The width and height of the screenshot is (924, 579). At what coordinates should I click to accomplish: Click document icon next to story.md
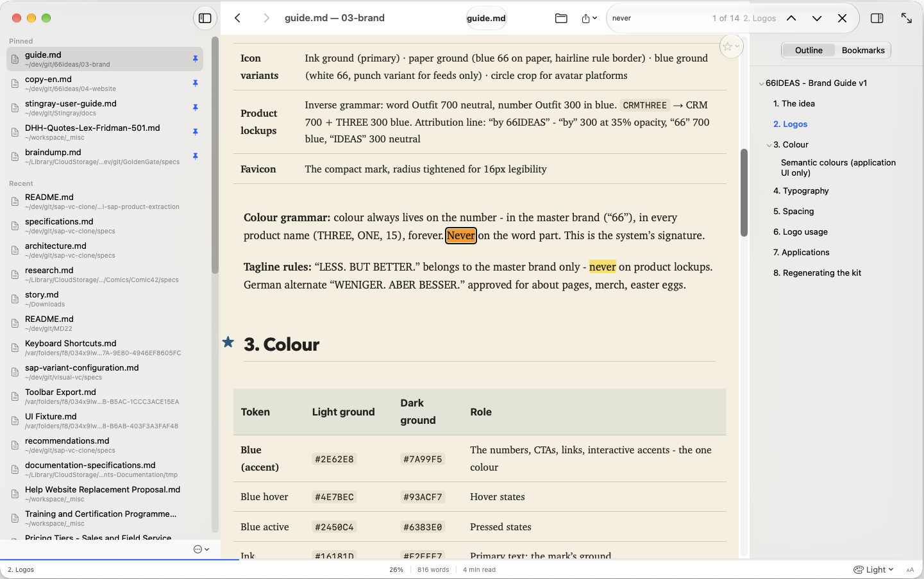point(15,299)
